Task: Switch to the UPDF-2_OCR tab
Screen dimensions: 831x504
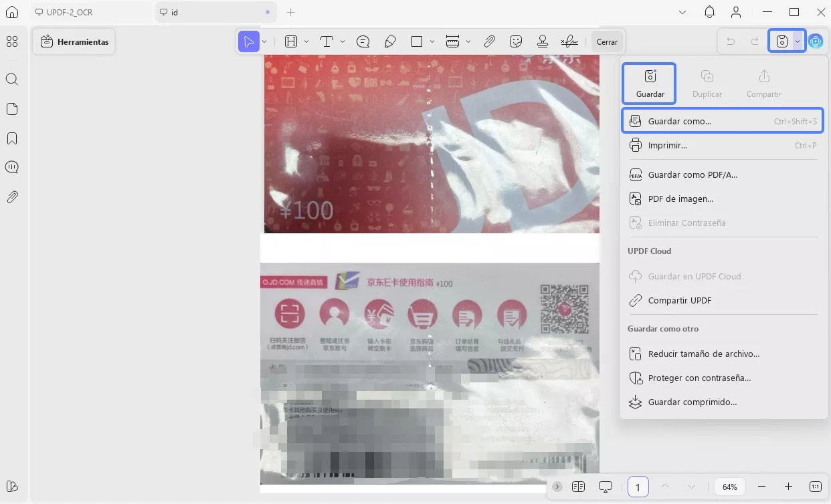Action: click(x=91, y=12)
